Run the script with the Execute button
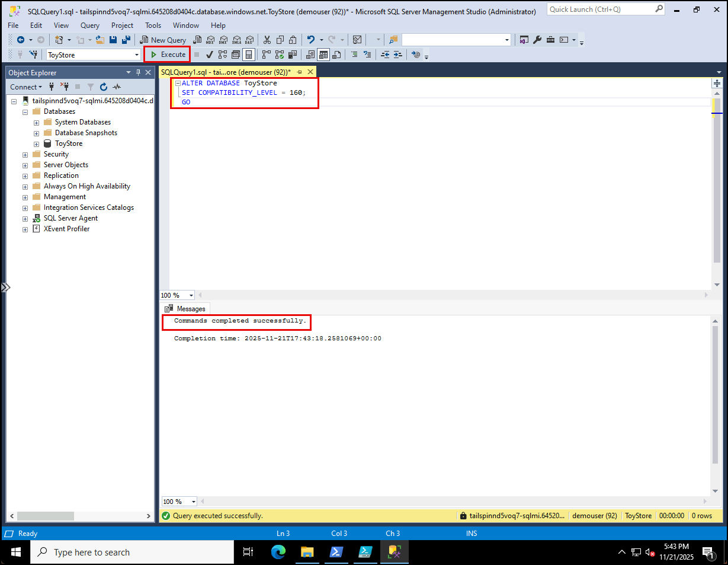Viewport: 728px width, 565px height. [166, 55]
